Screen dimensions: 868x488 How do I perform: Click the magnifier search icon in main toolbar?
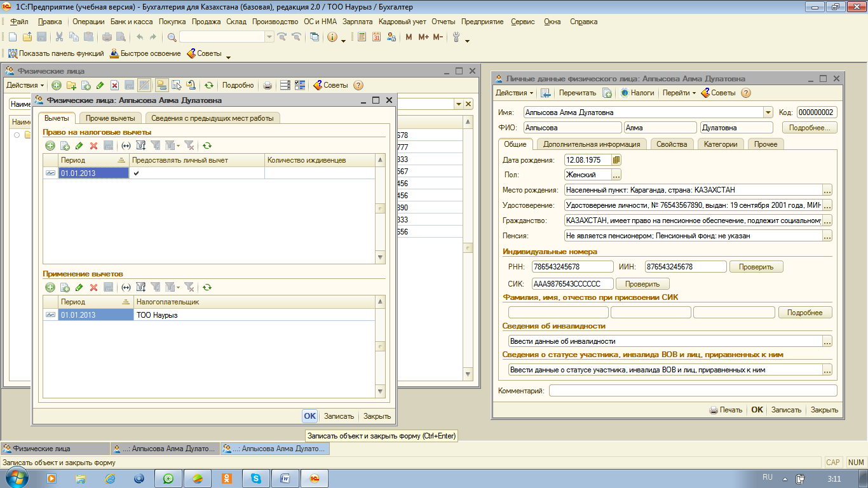(172, 37)
